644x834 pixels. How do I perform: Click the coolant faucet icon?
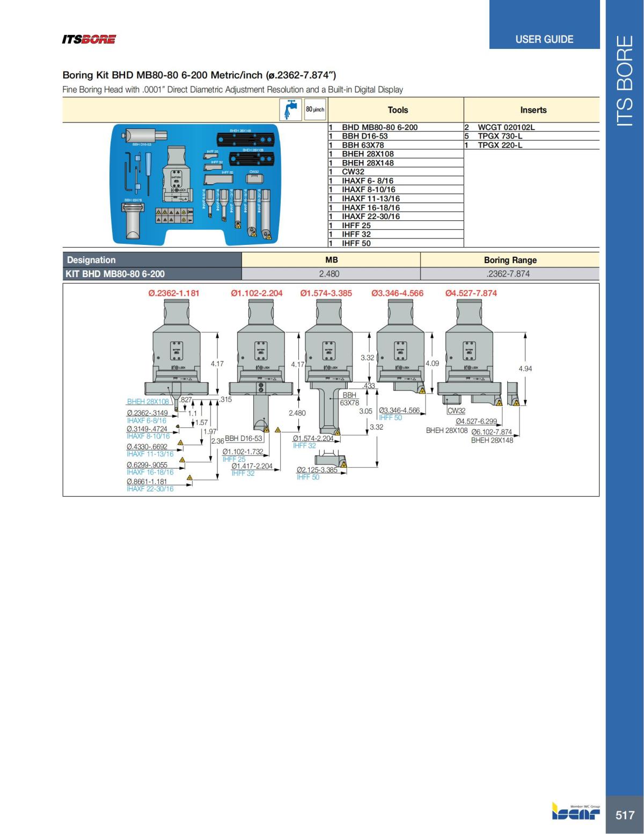(x=291, y=110)
